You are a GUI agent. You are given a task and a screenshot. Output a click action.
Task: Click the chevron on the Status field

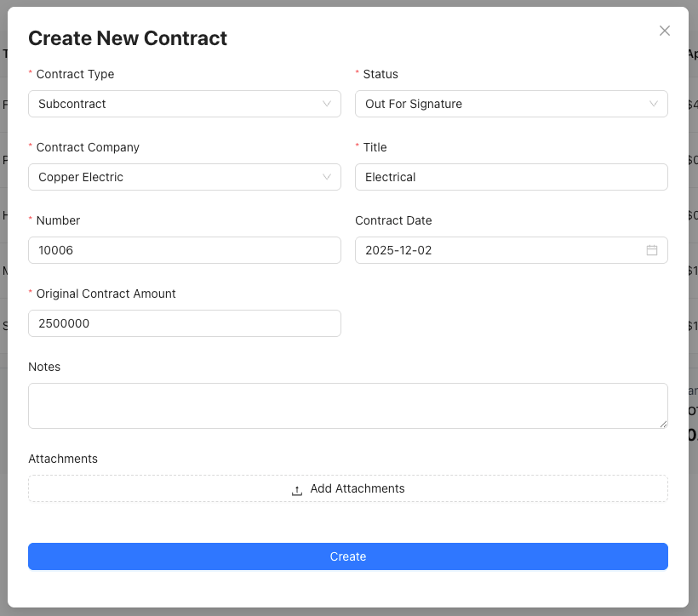tap(655, 104)
